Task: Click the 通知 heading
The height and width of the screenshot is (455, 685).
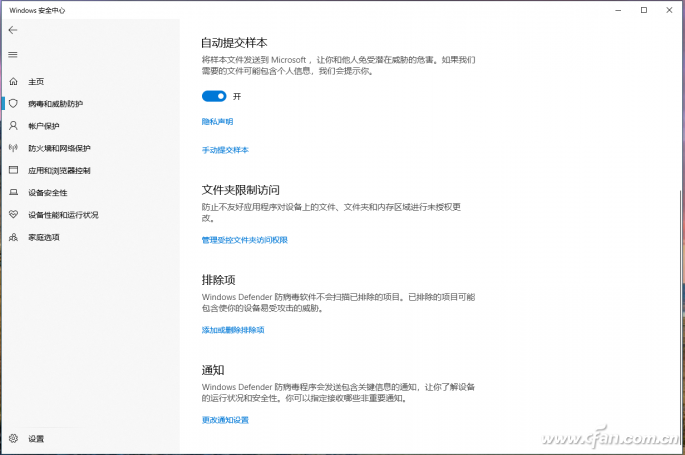Action: pos(213,370)
